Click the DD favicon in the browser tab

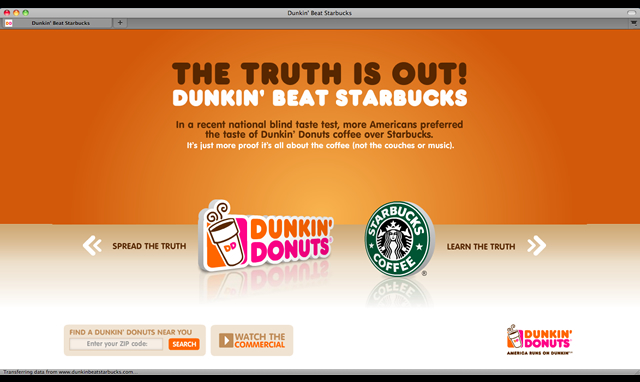click(x=9, y=23)
